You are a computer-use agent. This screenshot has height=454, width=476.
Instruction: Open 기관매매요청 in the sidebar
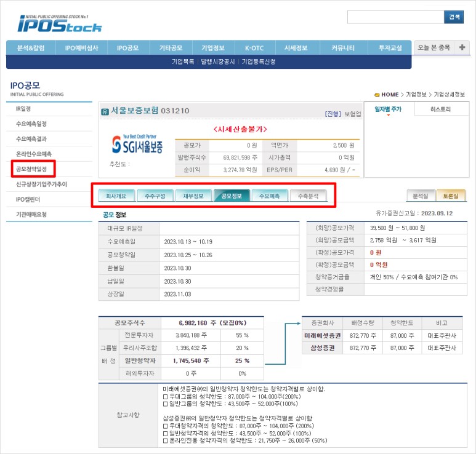pos(31,215)
